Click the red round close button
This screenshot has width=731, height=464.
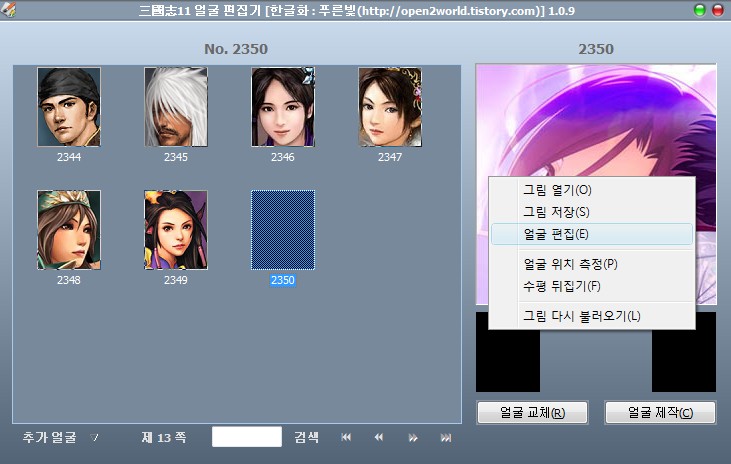718,10
